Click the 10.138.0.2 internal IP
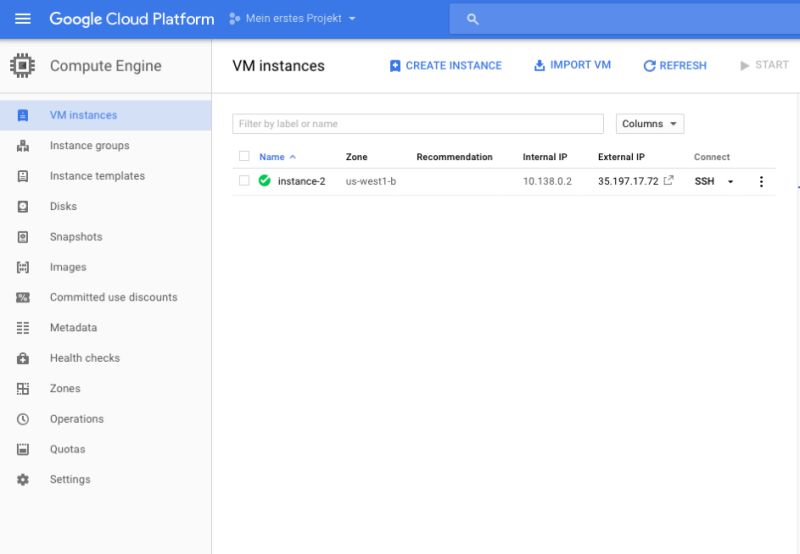Viewport: 800px width, 554px height. click(x=547, y=182)
